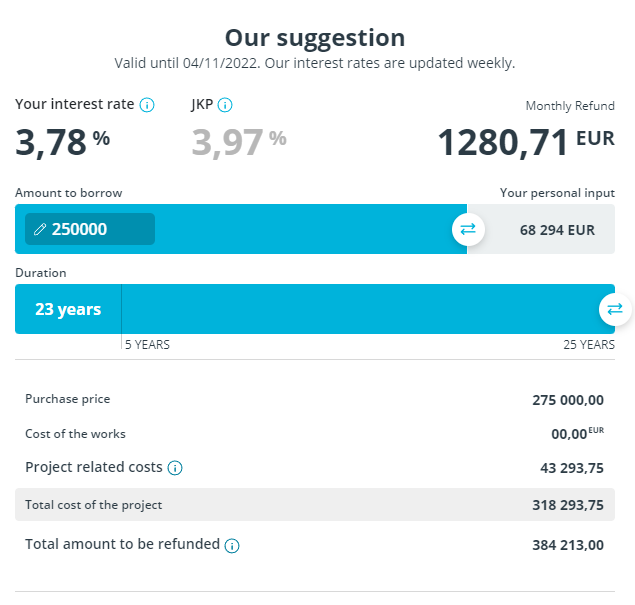Click the pencil edit icon beside 250000
The width and height of the screenshot is (635, 605).
point(40,229)
